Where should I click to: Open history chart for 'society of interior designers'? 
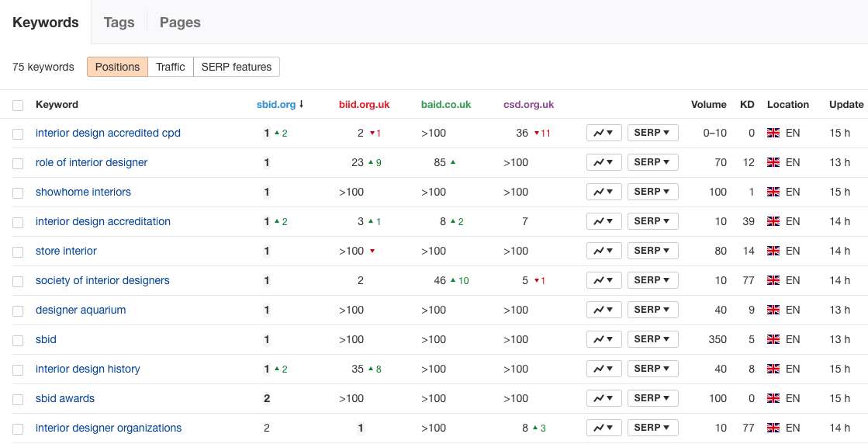(604, 280)
